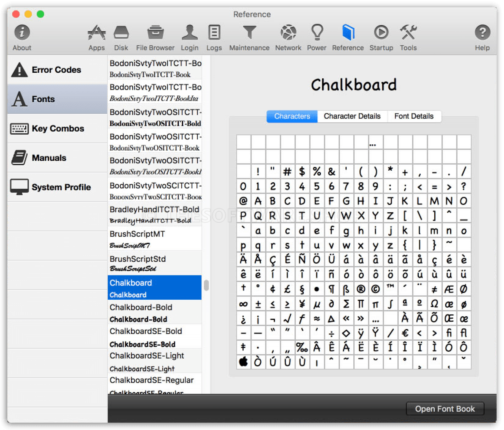Select the BradleyHandITCTT-Bold font row
504x430 pixels.
pos(155,214)
